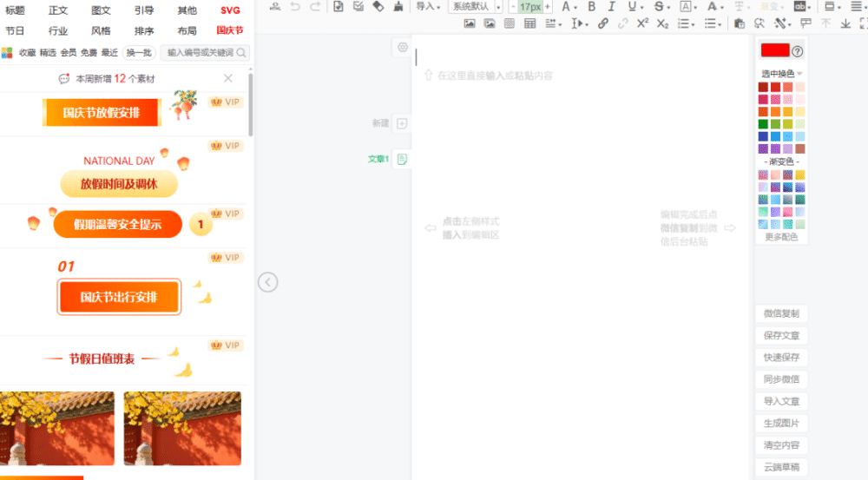The width and height of the screenshot is (868, 480).
Task: Open 更多配色 link
Action: click(x=781, y=237)
